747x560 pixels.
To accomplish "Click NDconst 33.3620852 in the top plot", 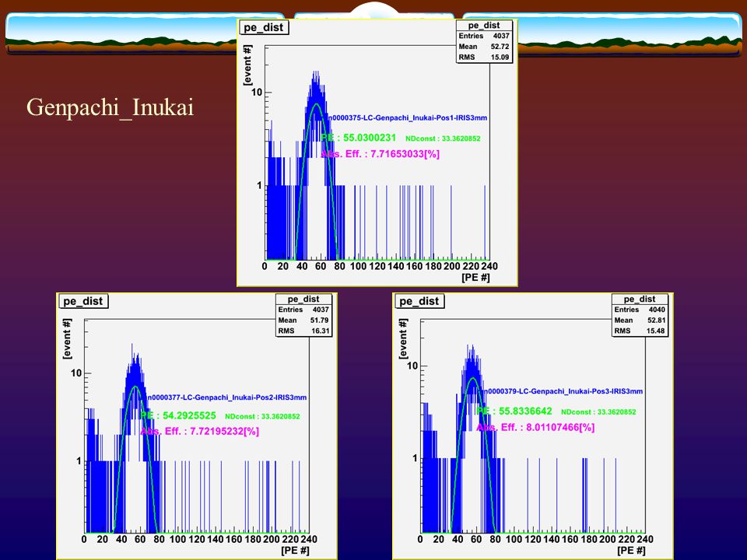I will (x=443, y=138).
